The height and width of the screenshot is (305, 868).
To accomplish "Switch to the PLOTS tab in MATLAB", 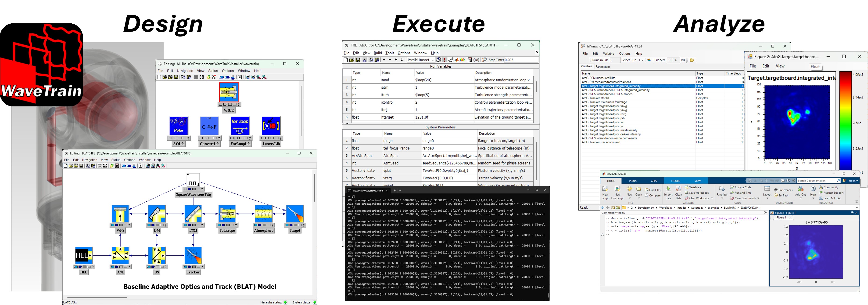I will 633,181.
